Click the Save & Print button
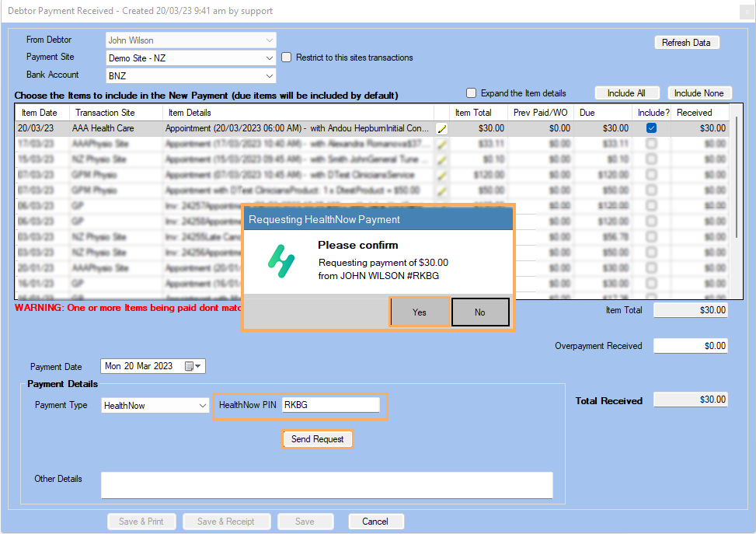Viewport: 756px width, 534px height. click(x=141, y=522)
